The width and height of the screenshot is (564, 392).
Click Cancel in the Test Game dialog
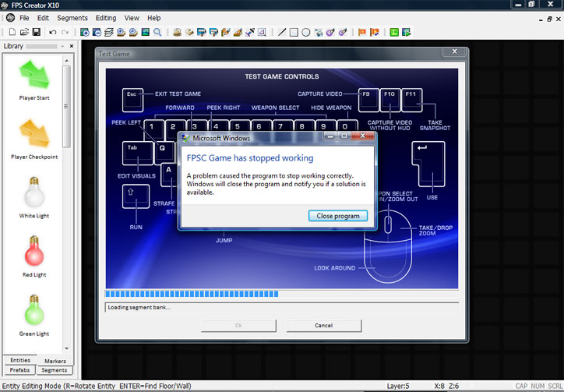click(324, 326)
